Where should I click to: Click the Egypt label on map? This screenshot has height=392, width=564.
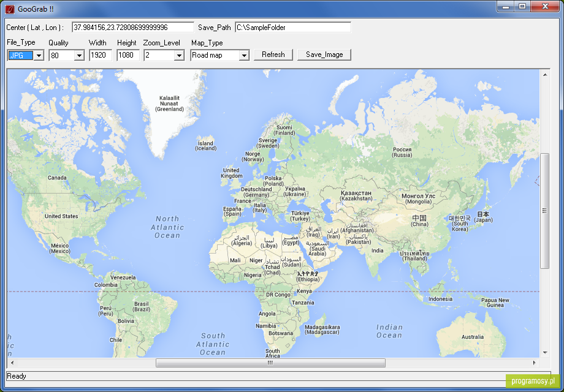291,240
